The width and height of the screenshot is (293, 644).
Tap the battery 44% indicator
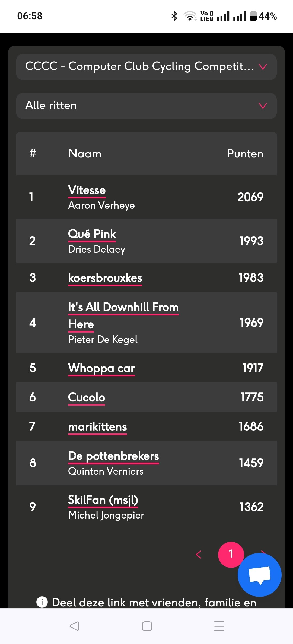263,16
